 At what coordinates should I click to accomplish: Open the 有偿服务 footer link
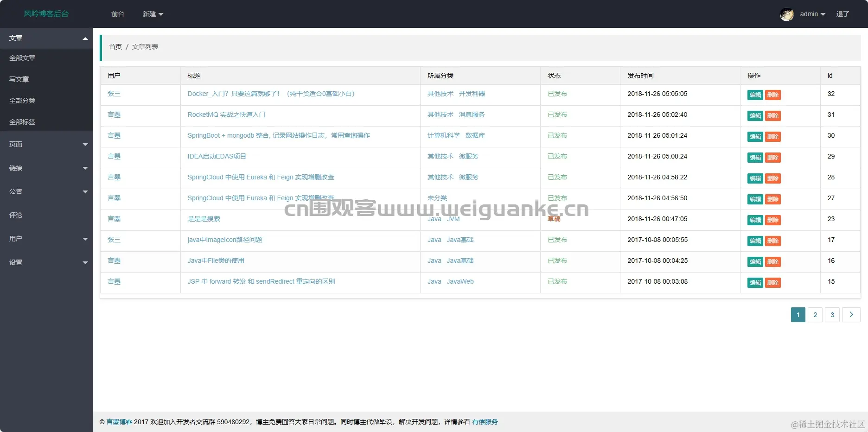coord(485,422)
